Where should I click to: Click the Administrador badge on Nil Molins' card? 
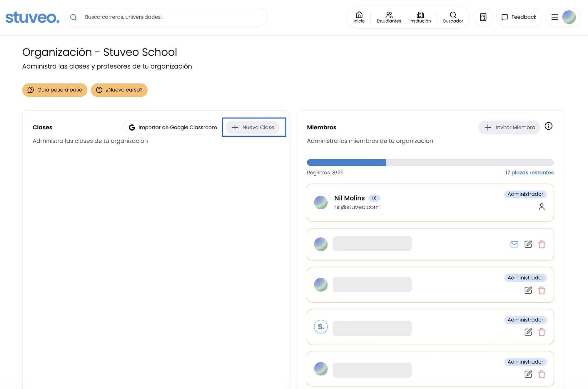coord(525,194)
